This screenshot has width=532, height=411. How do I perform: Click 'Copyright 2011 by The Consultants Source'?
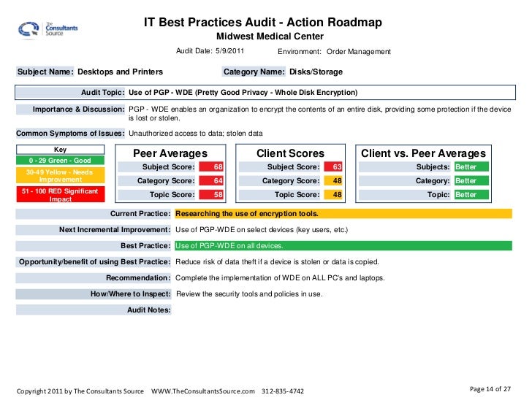[80, 391]
